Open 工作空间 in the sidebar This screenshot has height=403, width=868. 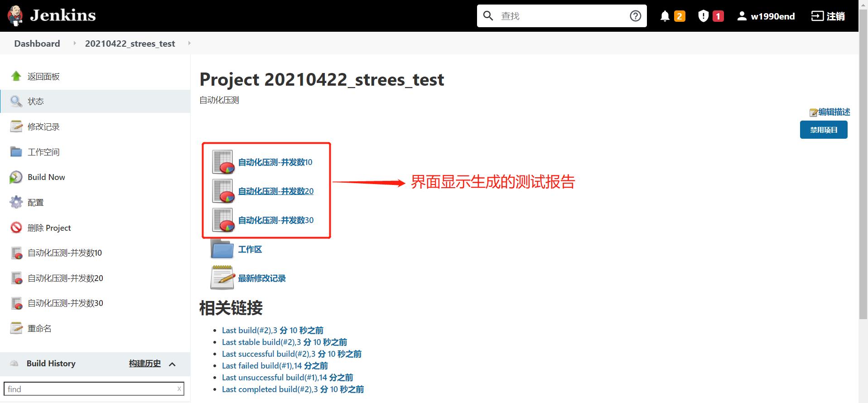(x=43, y=152)
